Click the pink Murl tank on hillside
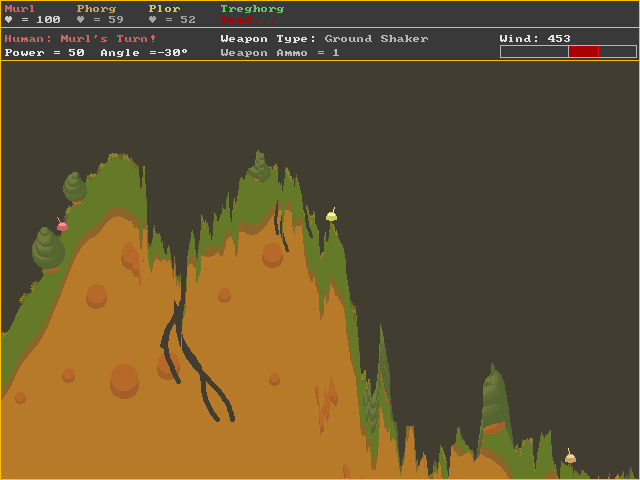640x480 pixels. coord(62,224)
